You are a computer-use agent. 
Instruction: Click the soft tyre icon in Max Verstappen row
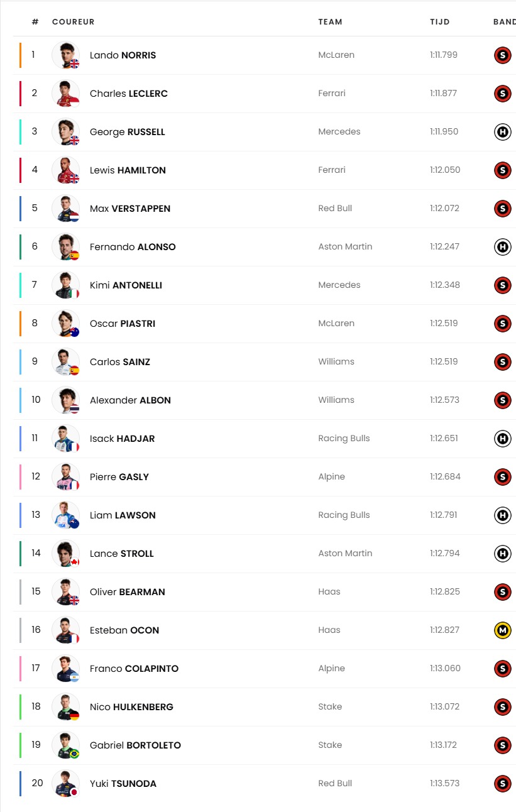tap(502, 209)
